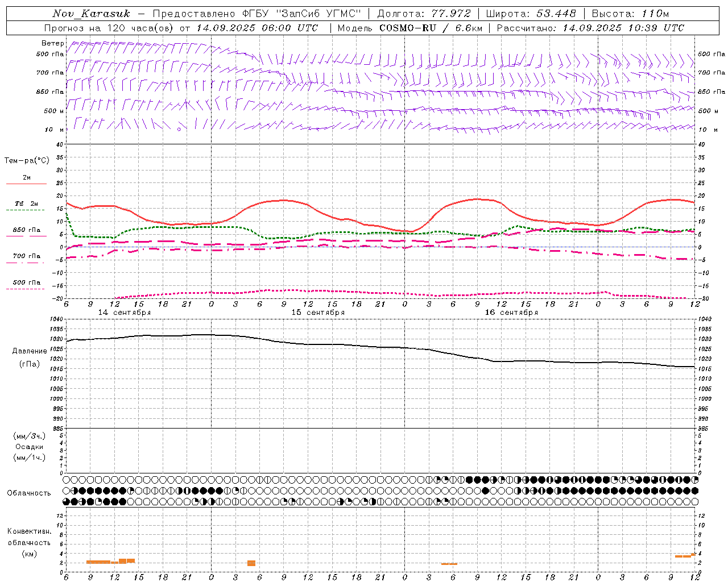
Task: Click the '985' value on right pressure axis
Action: 704,429
